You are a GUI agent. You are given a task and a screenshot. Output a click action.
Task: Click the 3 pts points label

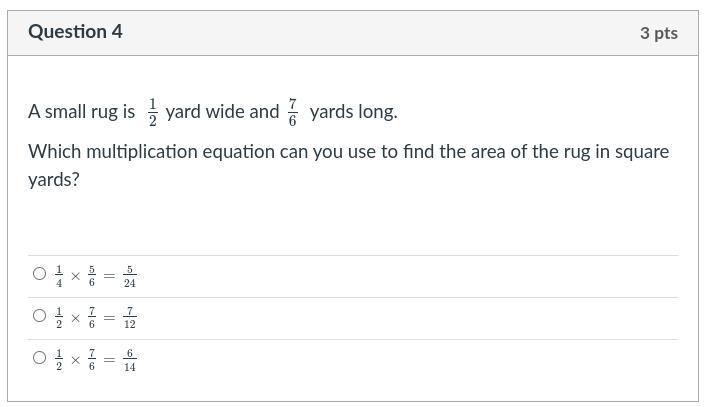point(658,33)
